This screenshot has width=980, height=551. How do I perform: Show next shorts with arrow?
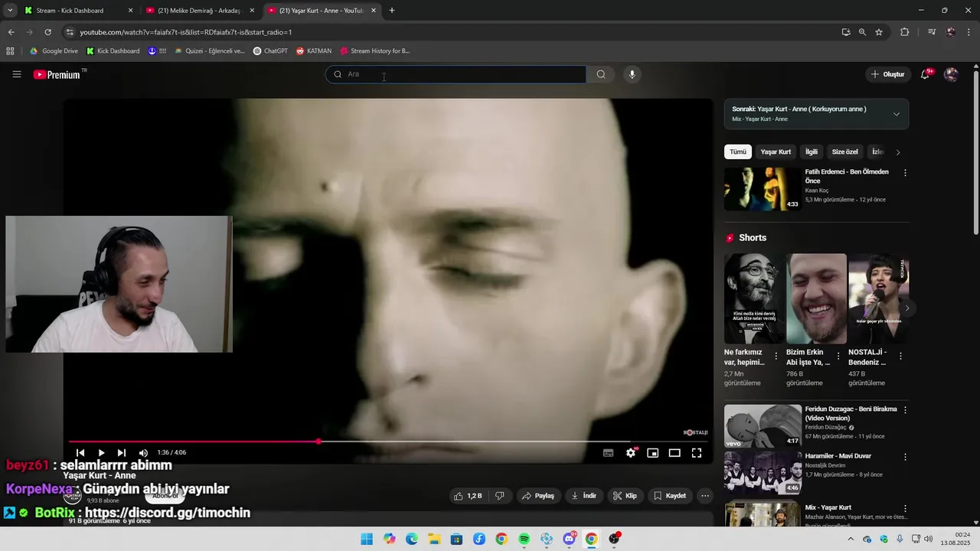pyautogui.click(x=907, y=308)
